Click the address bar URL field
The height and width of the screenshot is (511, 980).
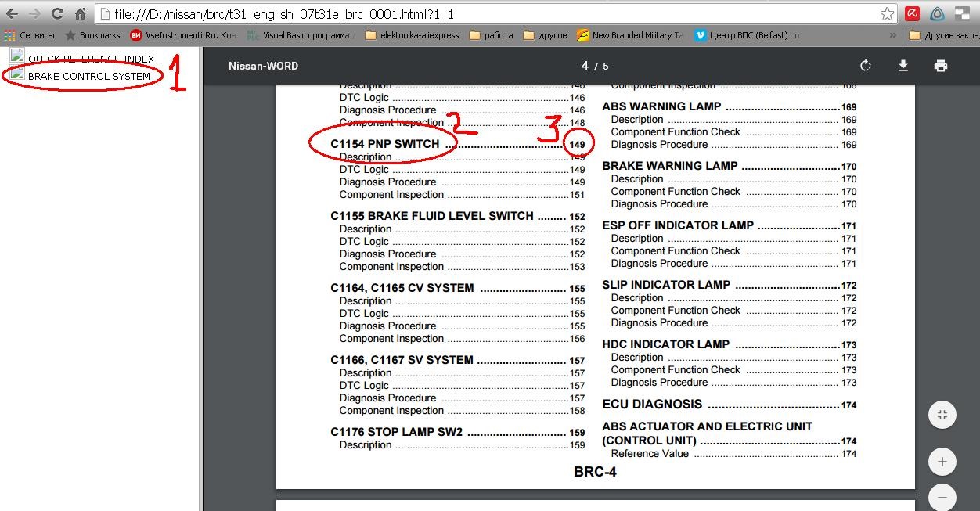click(485, 14)
